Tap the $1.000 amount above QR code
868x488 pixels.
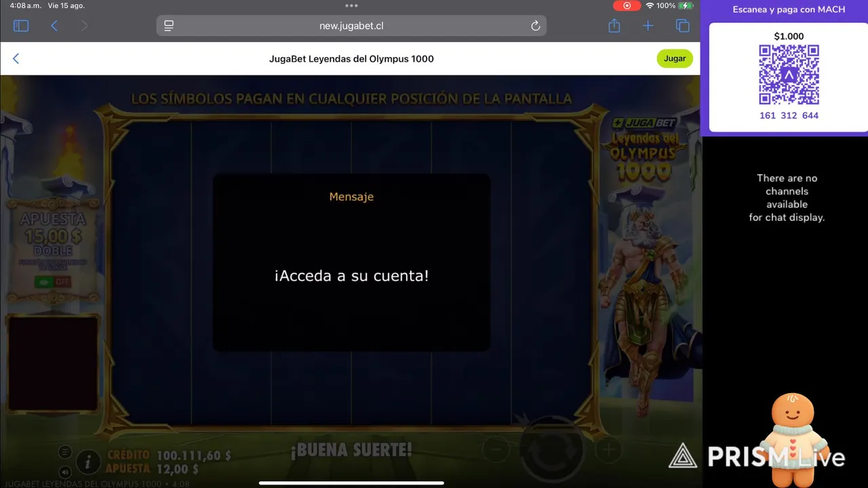pyautogui.click(x=789, y=37)
